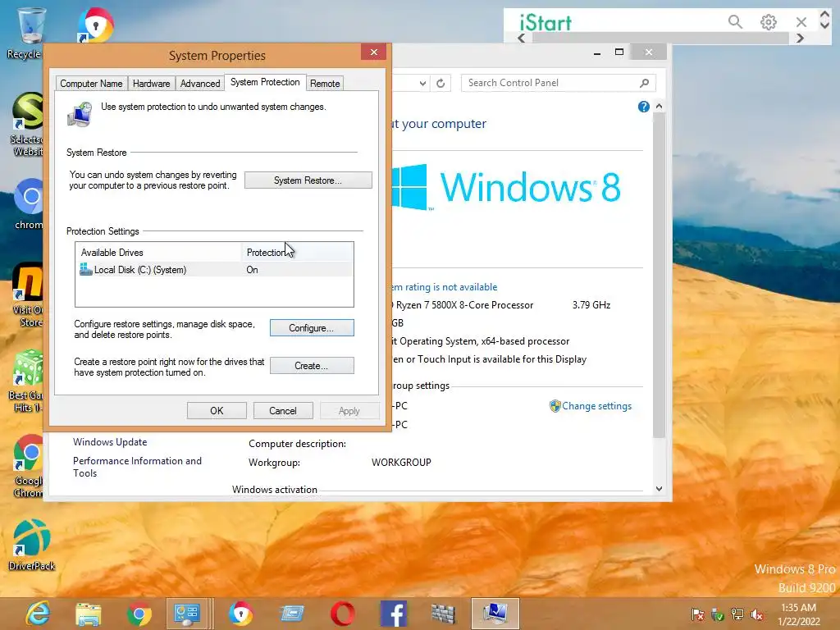Click the iStart logo
840x630 pixels.
pos(546,23)
